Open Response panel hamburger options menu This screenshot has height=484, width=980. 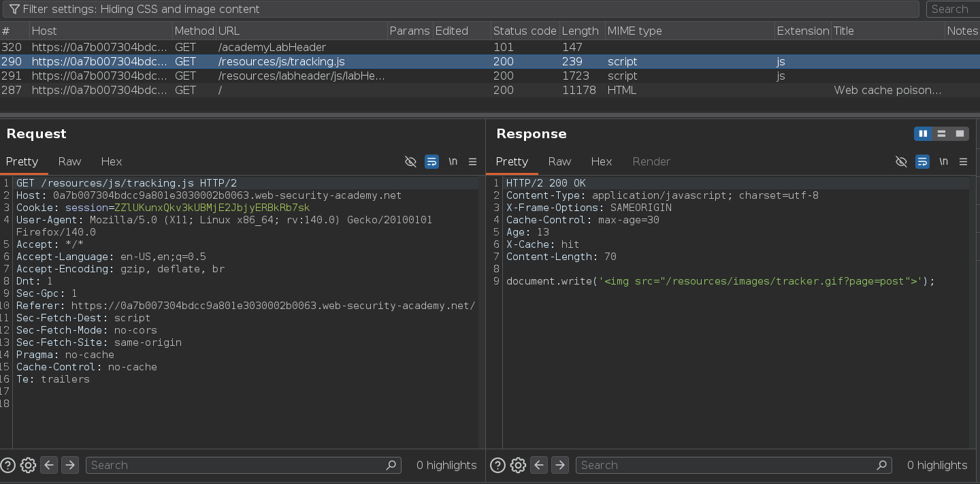pyautogui.click(x=963, y=161)
